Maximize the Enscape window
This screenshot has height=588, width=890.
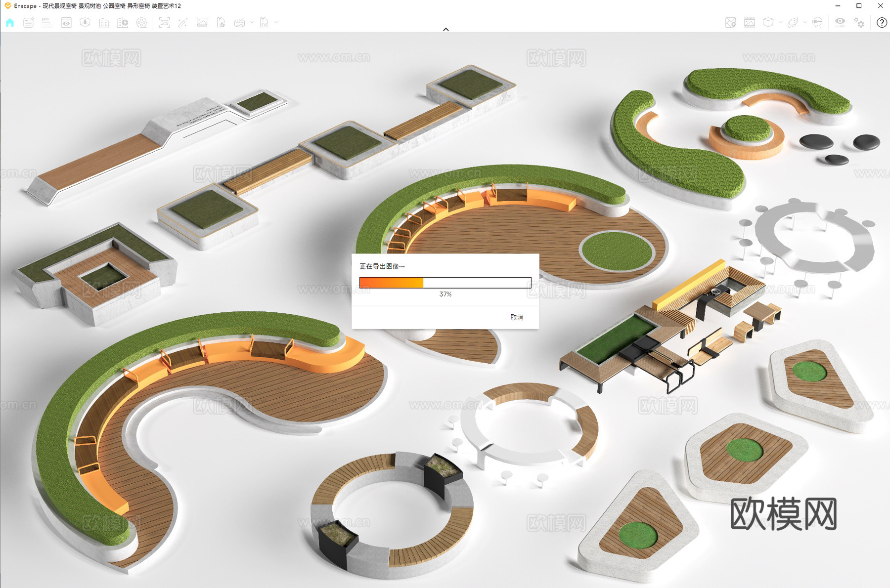pos(859,6)
